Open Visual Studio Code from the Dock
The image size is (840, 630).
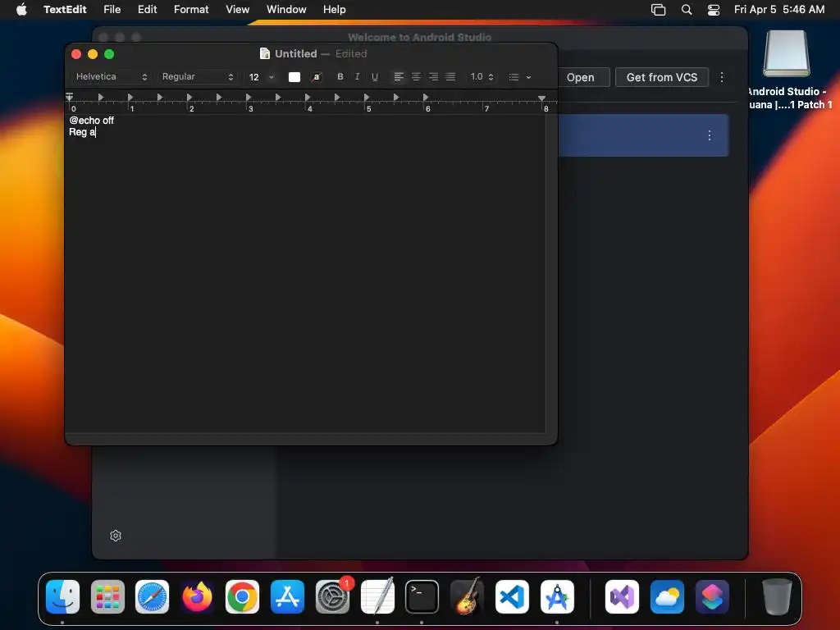coord(512,597)
